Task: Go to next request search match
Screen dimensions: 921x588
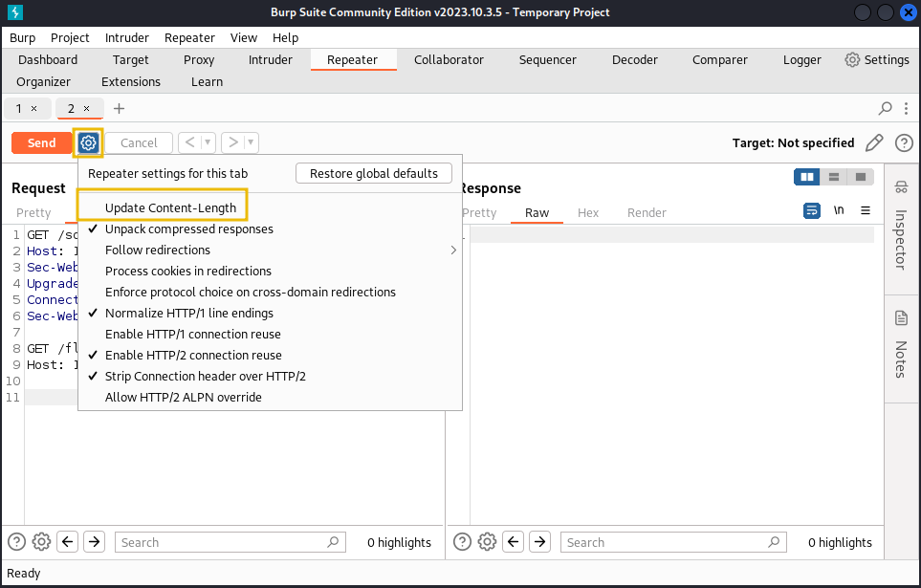Action: click(x=94, y=541)
